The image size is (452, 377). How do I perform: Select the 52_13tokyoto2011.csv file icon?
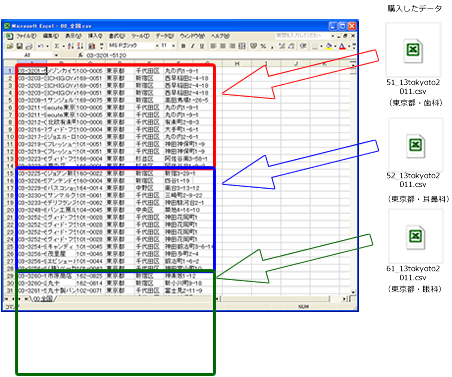coord(416,145)
